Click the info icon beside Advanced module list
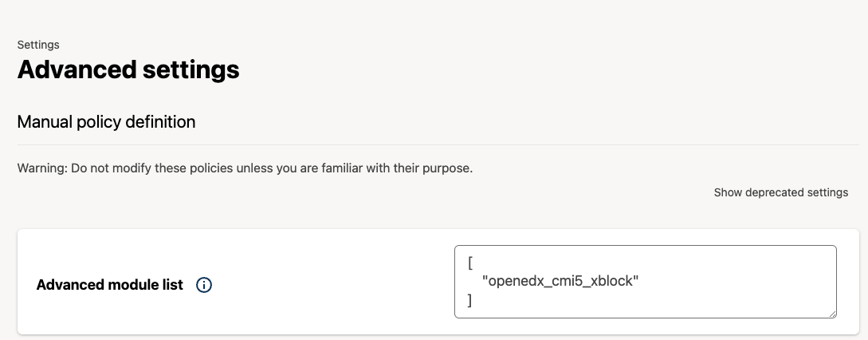Viewport: 868px width, 340px height. tap(204, 285)
